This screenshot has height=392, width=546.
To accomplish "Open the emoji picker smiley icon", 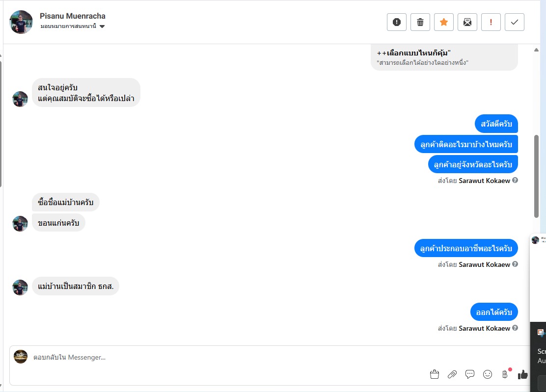I will pyautogui.click(x=488, y=374).
